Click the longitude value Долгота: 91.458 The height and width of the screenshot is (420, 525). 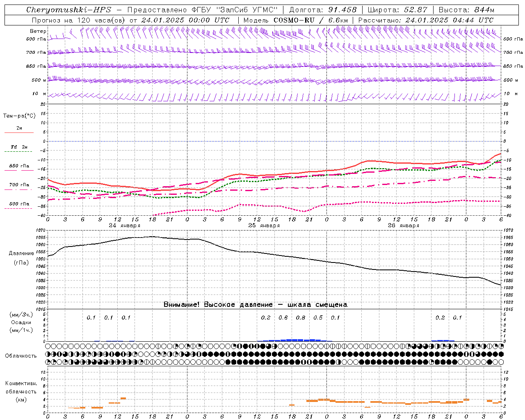pyautogui.click(x=323, y=10)
